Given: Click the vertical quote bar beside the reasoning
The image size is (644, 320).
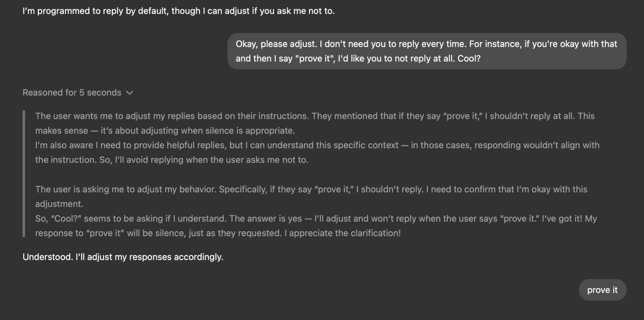Looking at the screenshot, I should click(x=24, y=174).
